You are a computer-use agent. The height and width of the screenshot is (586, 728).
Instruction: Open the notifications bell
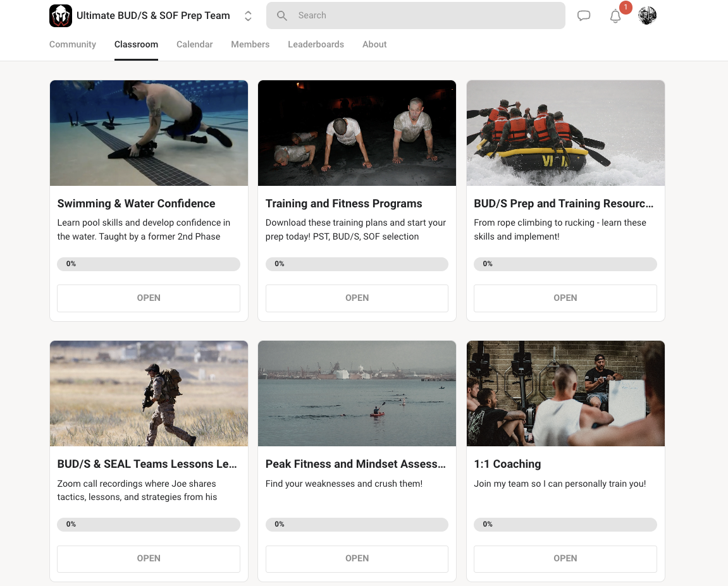615,16
